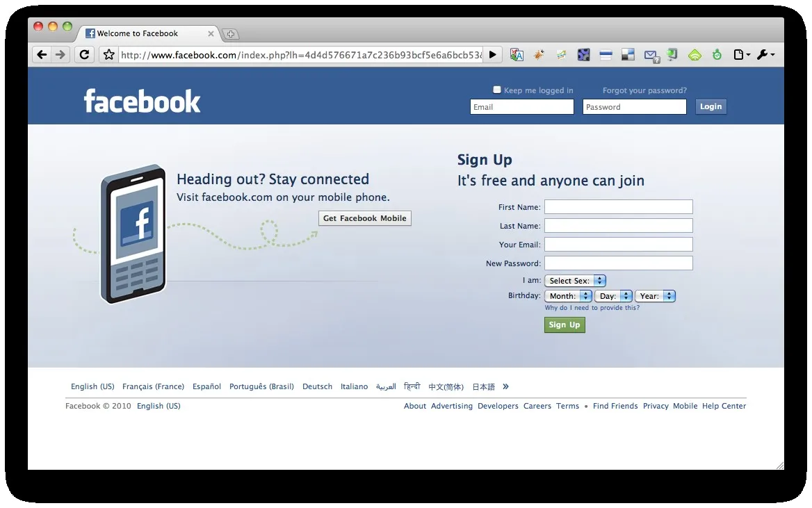Select the Welcome to Facebook tab
The image size is (812, 508).
(148, 33)
